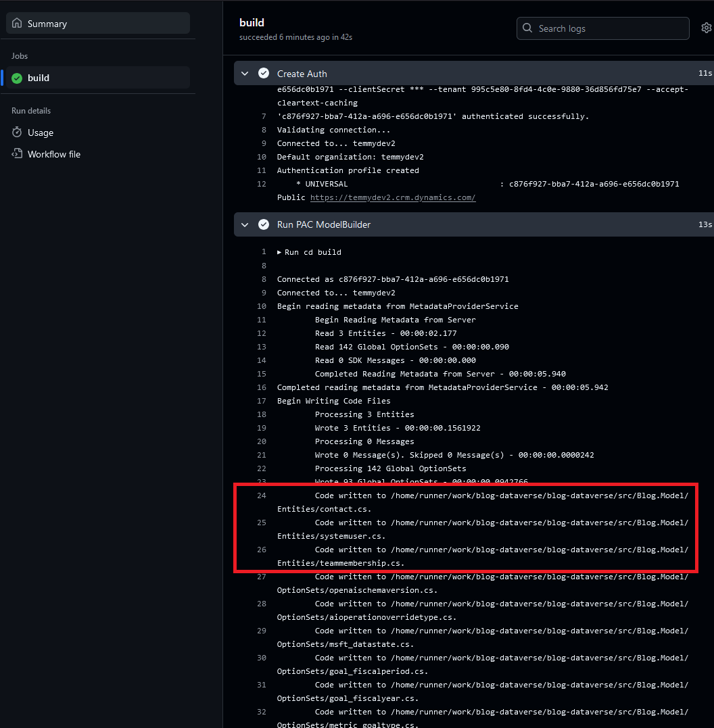Screen dimensions: 714x728
Task: Open the temmydev2.crm.dynamics.com link
Action: pos(393,197)
